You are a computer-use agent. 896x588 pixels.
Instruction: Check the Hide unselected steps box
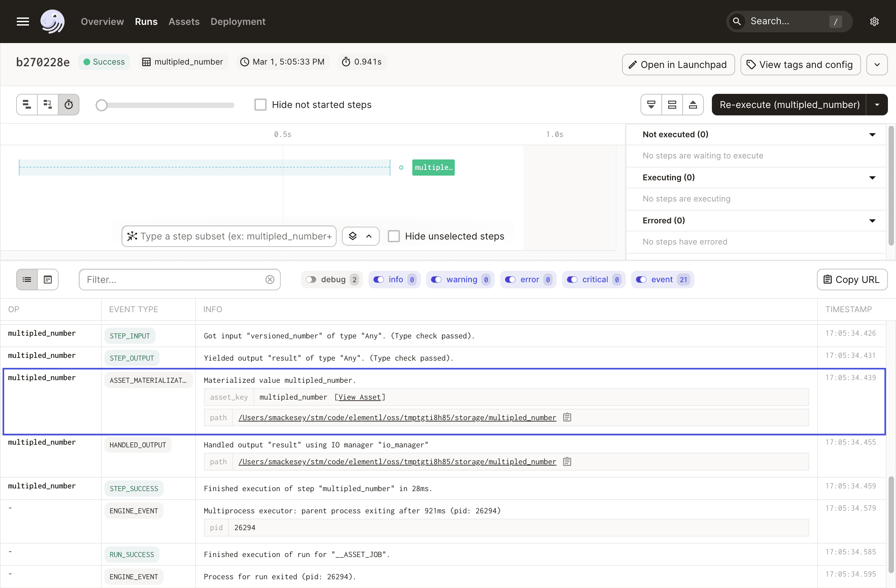(x=394, y=236)
